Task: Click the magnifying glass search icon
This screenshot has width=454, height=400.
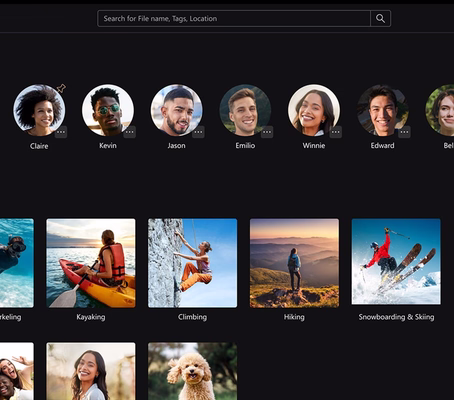Action: [x=380, y=18]
